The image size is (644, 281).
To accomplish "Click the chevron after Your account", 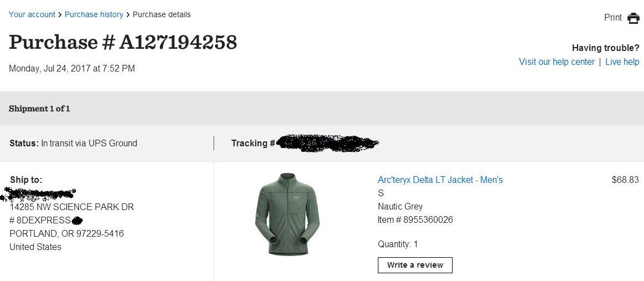I will pyautogui.click(x=60, y=15).
